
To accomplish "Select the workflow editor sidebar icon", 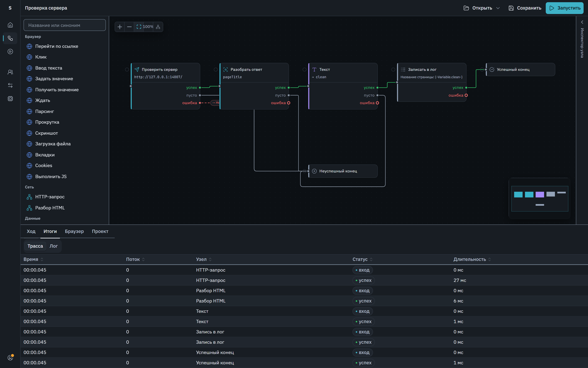I will 10,38.
